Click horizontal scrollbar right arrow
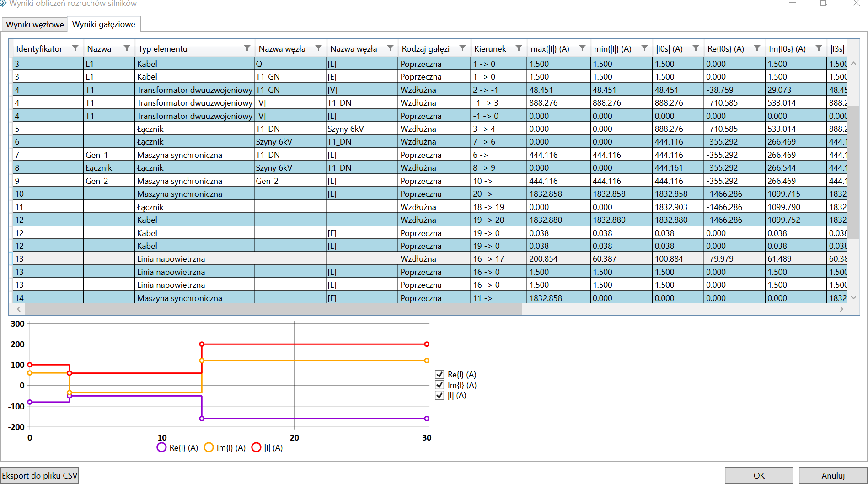The image size is (868, 484). (x=841, y=309)
